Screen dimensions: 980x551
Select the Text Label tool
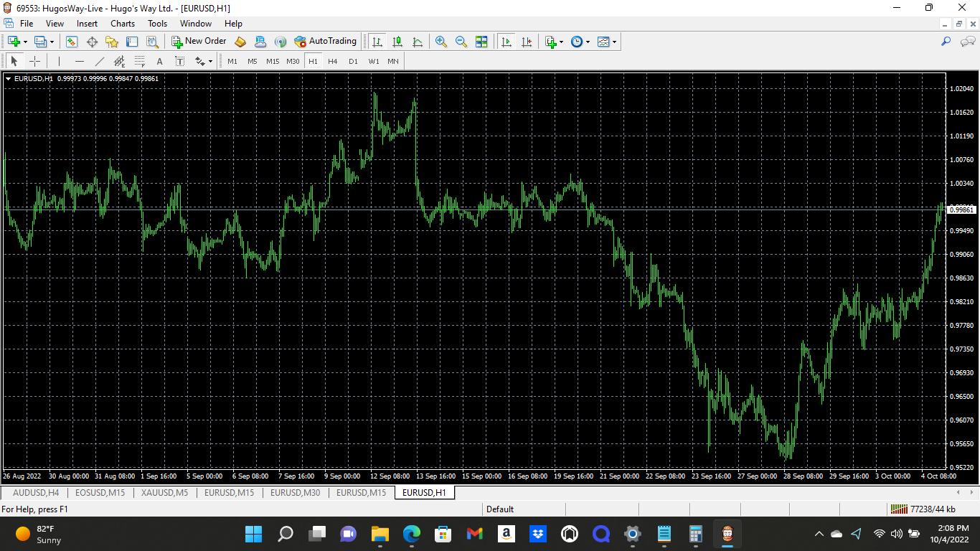179,61
